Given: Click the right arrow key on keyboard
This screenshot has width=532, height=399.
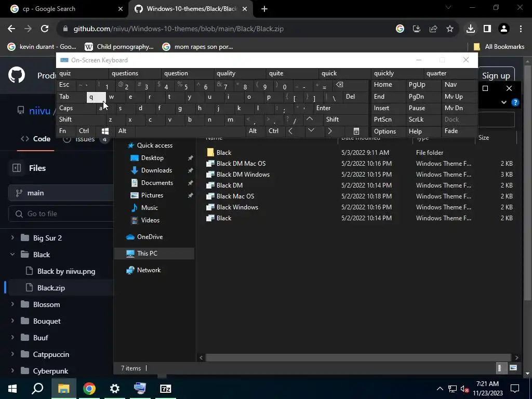Looking at the screenshot, I should pyautogui.click(x=329, y=131).
